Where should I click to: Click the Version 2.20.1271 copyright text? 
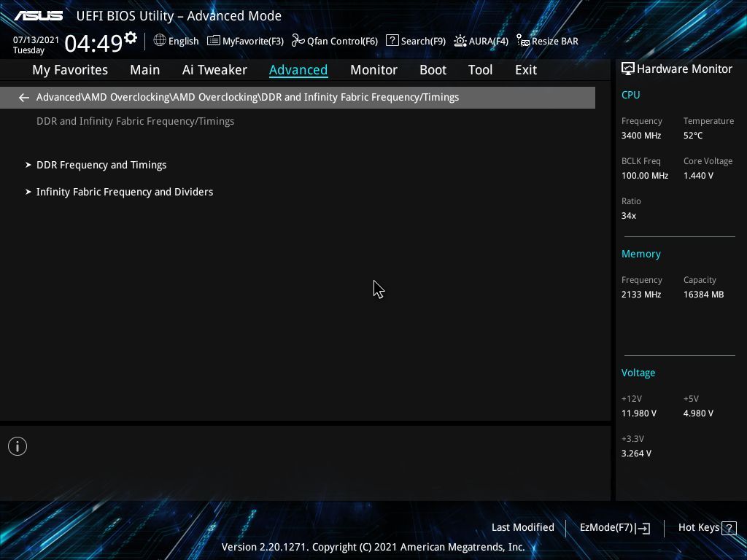pyautogui.click(x=373, y=547)
